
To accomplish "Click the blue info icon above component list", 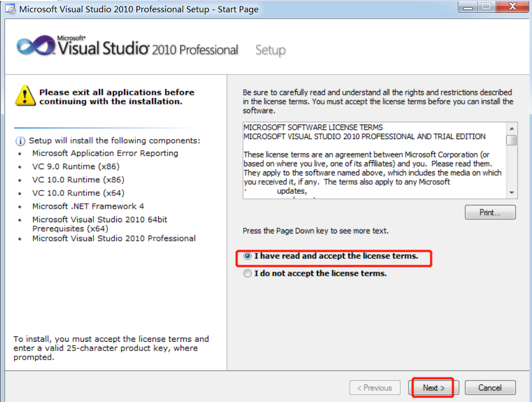I will (21, 141).
